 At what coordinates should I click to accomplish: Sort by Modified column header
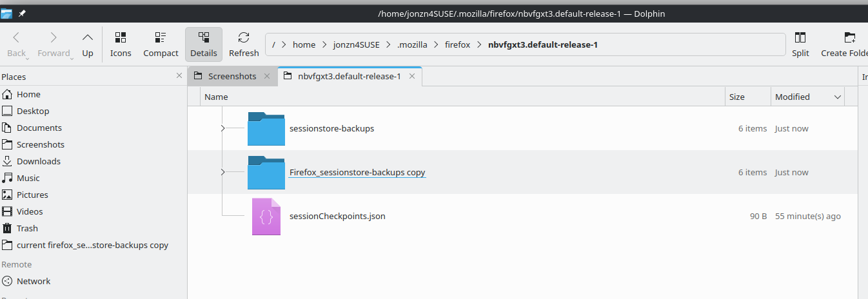808,97
